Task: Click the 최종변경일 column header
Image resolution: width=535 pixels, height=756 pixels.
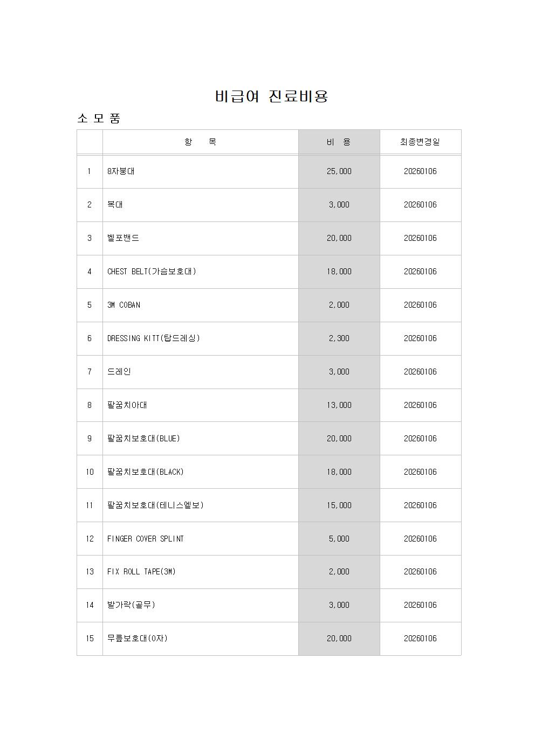Action: [420, 142]
